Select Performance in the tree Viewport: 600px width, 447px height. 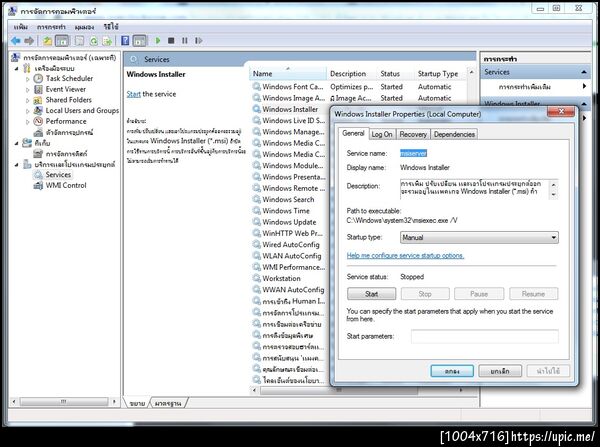point(66,121)
